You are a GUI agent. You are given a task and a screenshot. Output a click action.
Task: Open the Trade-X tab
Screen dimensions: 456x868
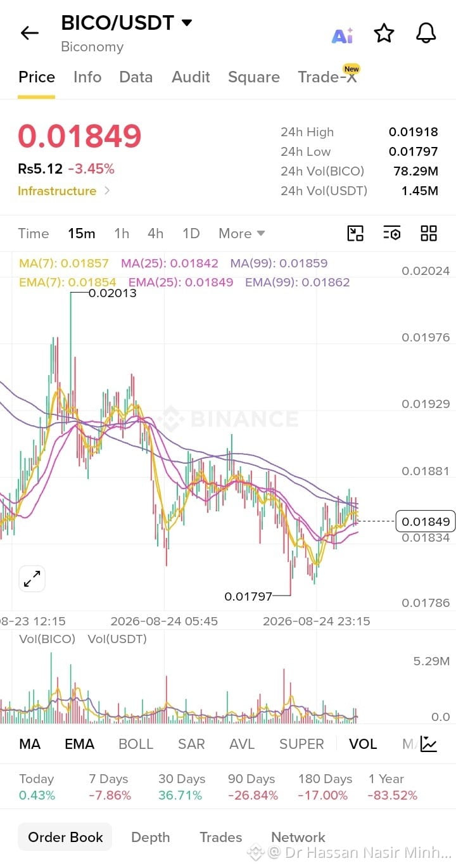click(x=327, y=77)
